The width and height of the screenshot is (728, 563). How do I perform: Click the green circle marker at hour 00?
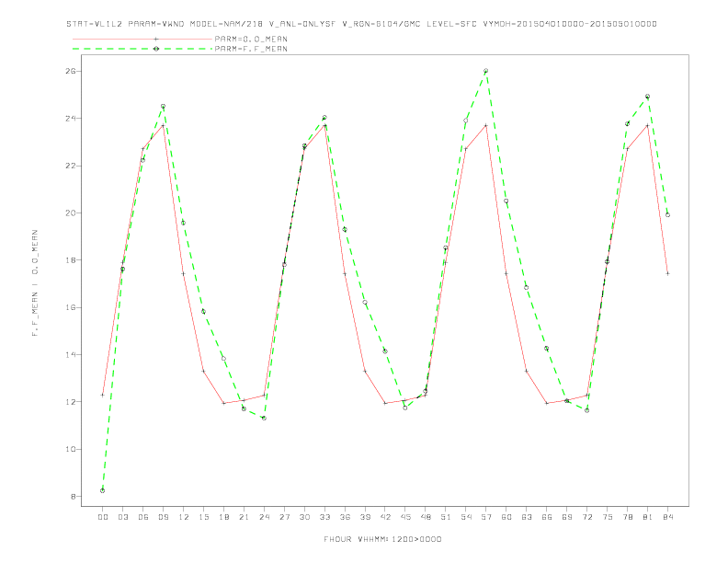point(103,490)
